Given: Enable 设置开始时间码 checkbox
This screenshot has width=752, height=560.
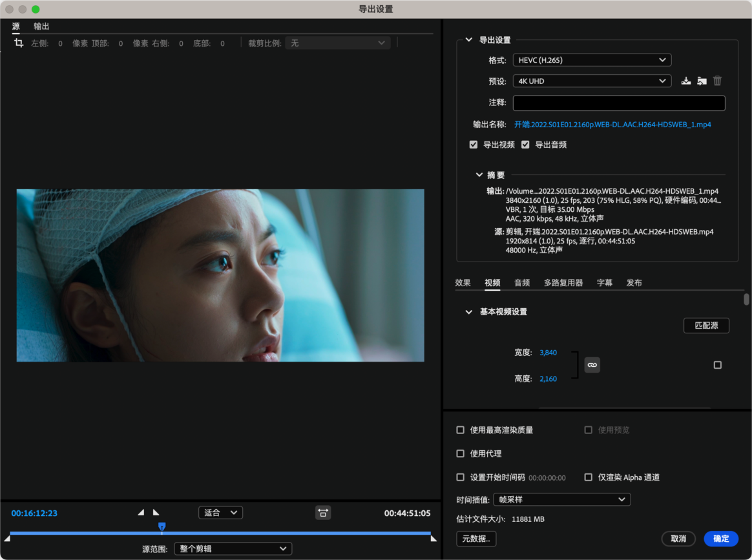Looking at the screenshot, I should point(461,477).
